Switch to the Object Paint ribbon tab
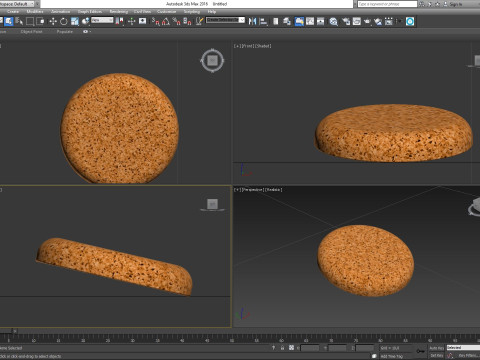This screenshot has width=480, height=360. point(31,32)
